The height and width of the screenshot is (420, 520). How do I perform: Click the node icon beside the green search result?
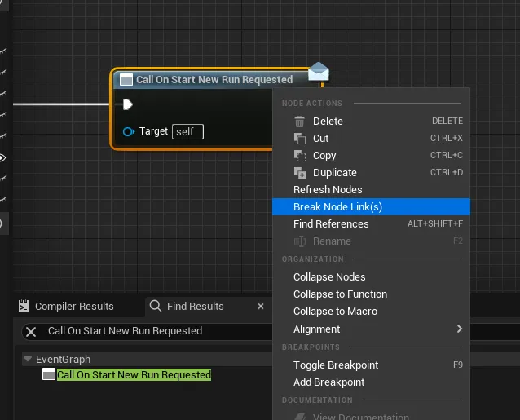[x=49, y=375]
